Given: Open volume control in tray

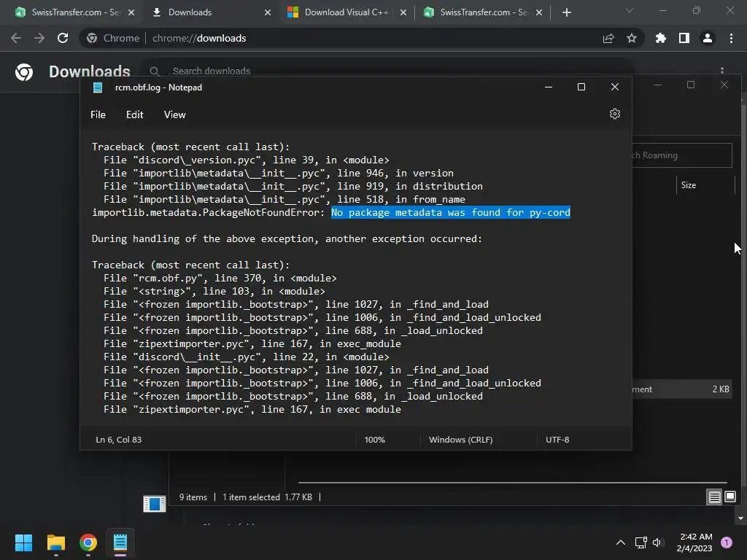Looking at the screenshot, I should pos(658,542).
